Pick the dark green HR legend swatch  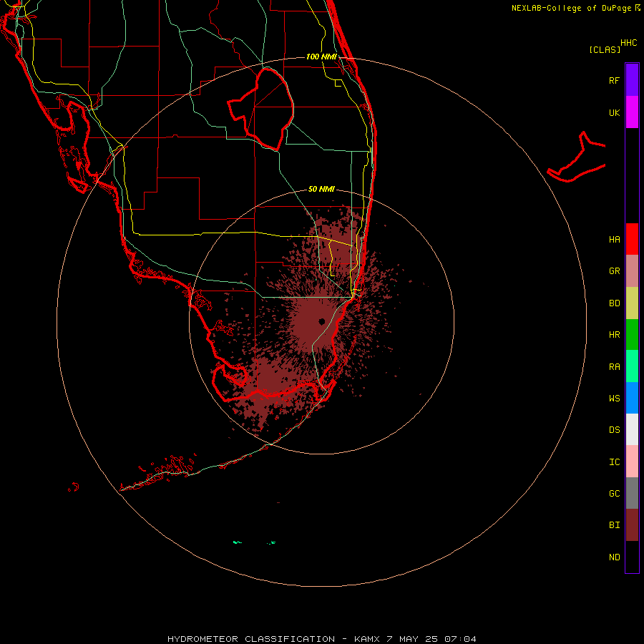coord(632,335)
